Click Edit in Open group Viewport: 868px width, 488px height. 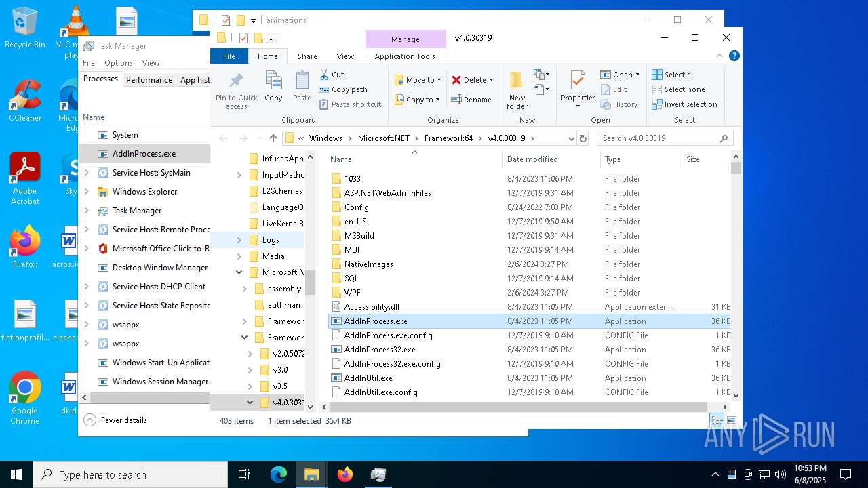tap(614, 89)
